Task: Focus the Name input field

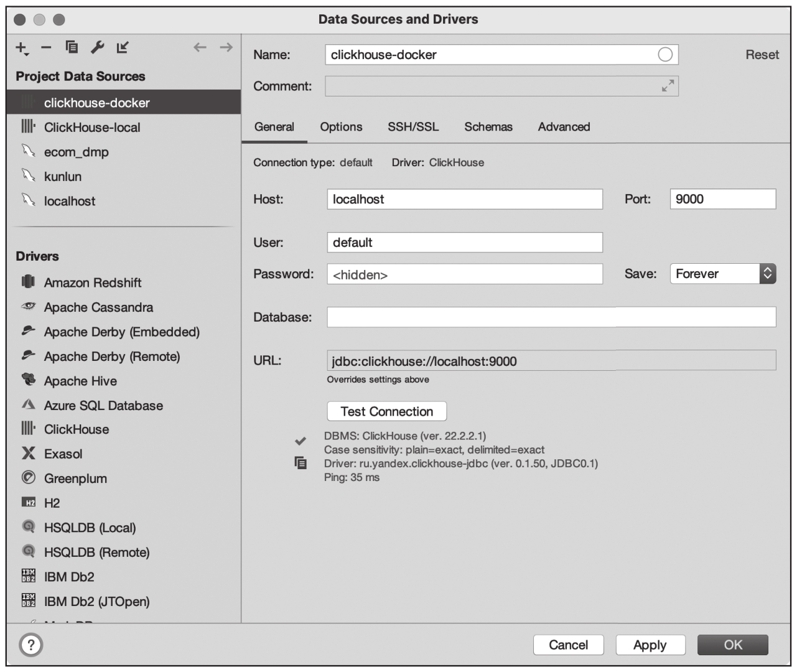Action: 501,55
